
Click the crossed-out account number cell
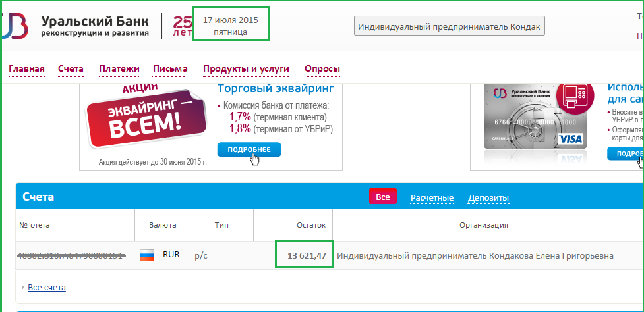[x=71, y=256]
